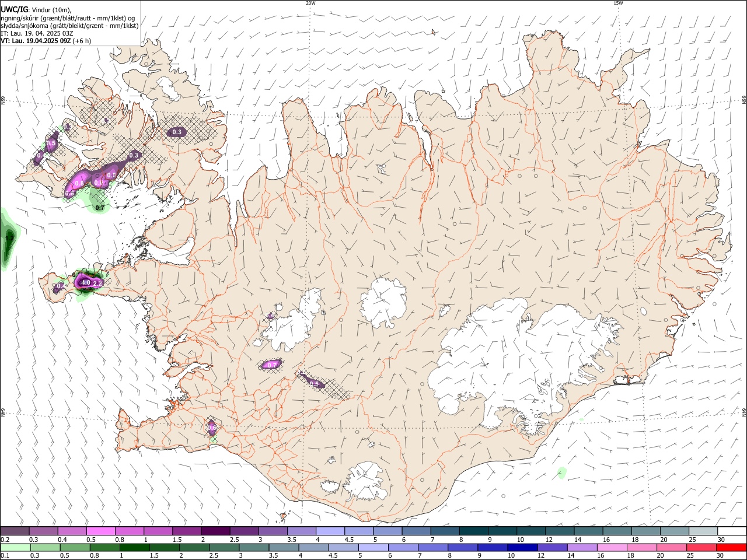
Task: Click the '0.4' label in the upper legend
Action: pyautogui.click(x=62, y=540)
